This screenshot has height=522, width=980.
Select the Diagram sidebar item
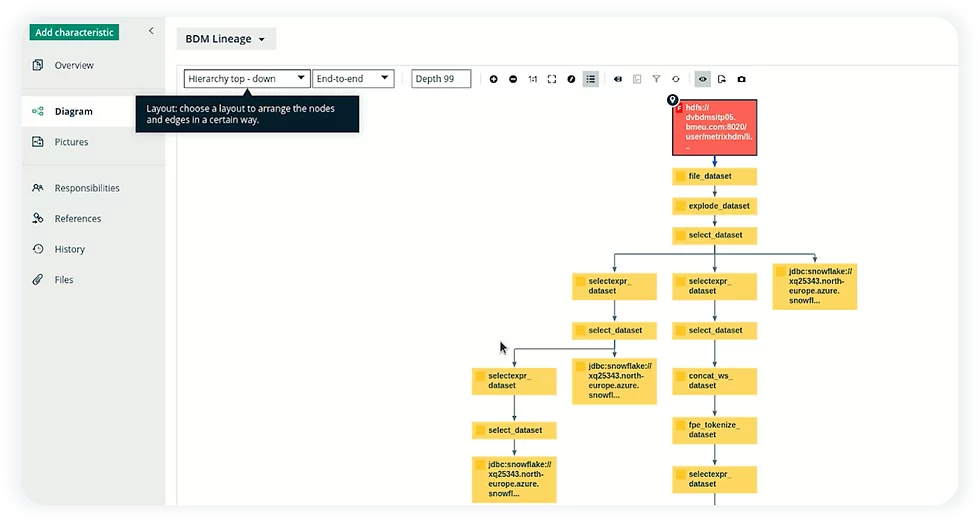93,111
